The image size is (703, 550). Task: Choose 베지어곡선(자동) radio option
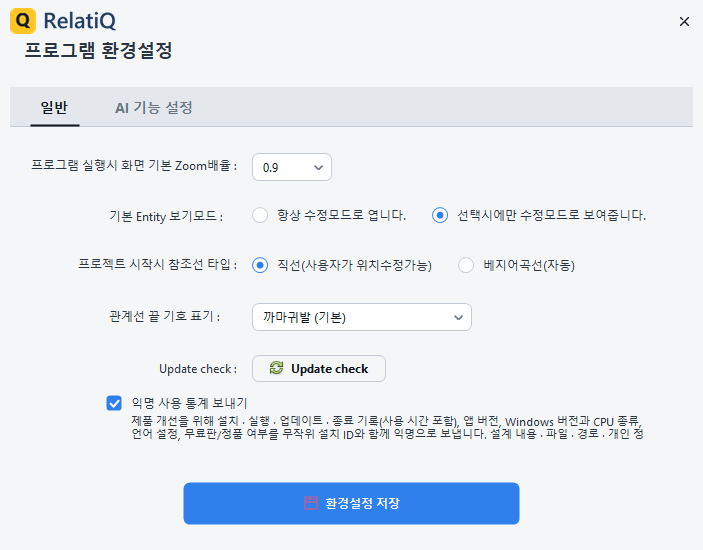point(466,265)
